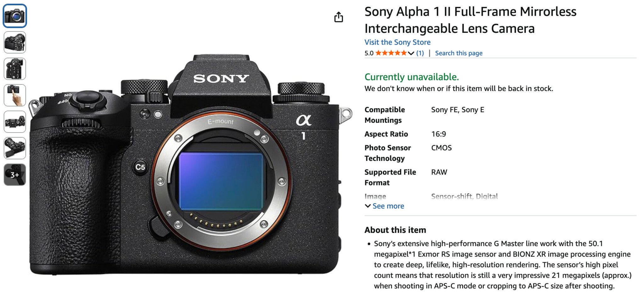Select the sixth tilted camera thumbnail
This screenshot has height=294, width=644.
(15, 148)
